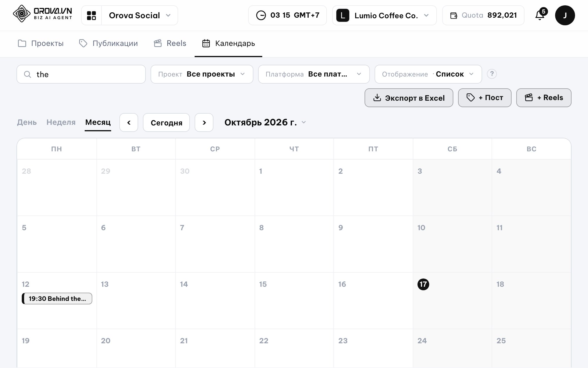Viewport: 588px width, 368px height.
Task: Open the notifications bell icon
Action: tap(540, 15)
